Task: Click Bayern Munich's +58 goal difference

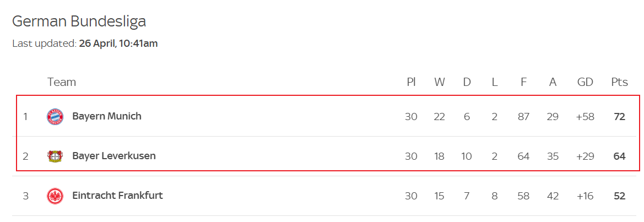Action: click(585, 117)
